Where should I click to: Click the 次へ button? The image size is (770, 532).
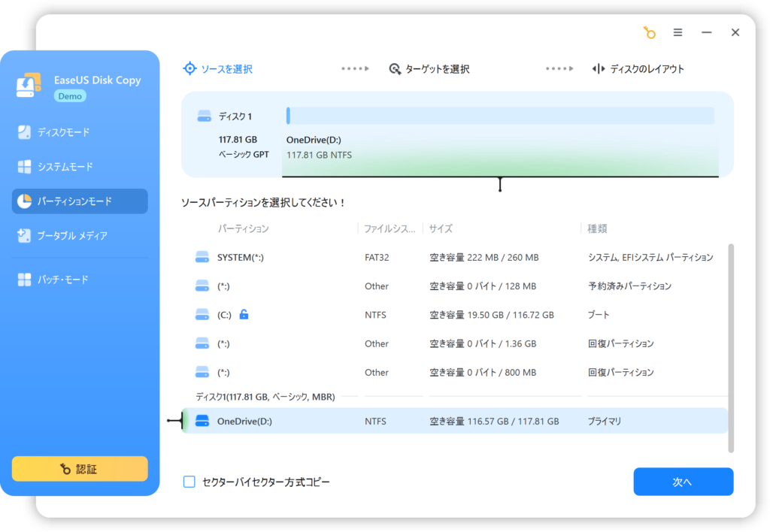pyautogui.click(x=683, y=482)
